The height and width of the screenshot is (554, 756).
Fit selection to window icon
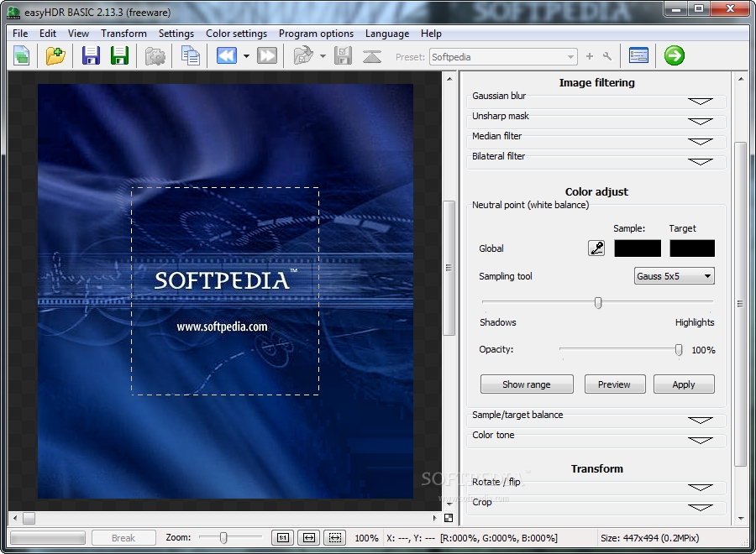(335, 537)
